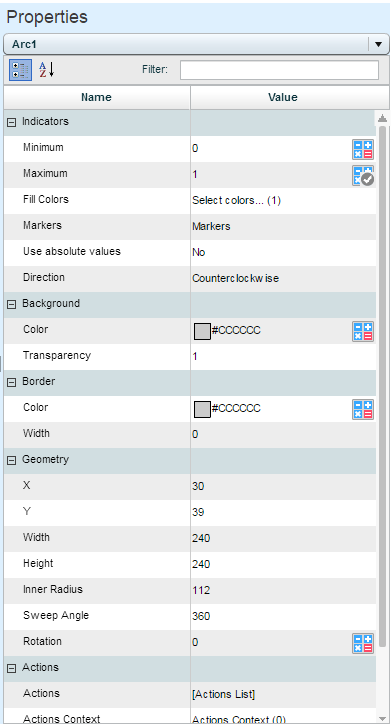Click the Name column header
Screen dimensions: 391x728
click(x=97, y=97)
